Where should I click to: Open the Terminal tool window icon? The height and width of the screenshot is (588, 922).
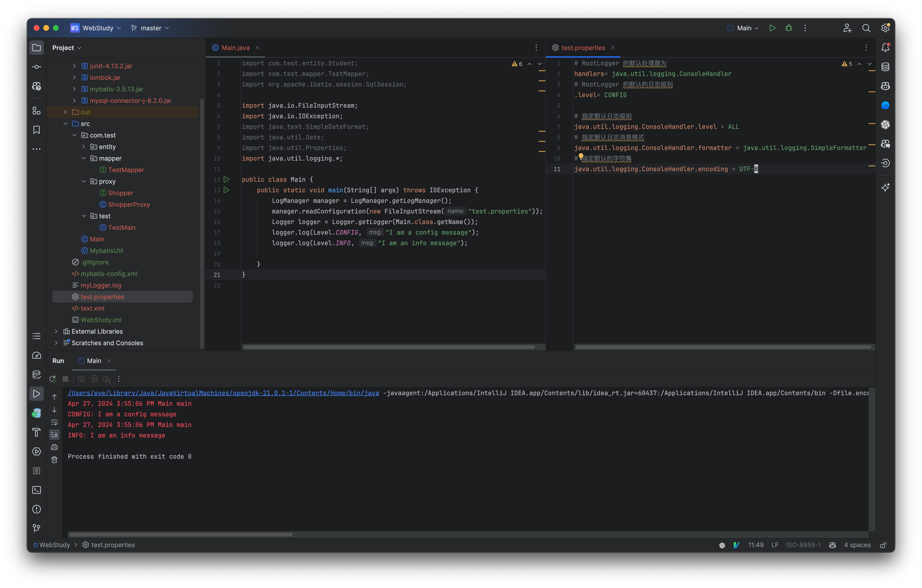pos(36,490)
